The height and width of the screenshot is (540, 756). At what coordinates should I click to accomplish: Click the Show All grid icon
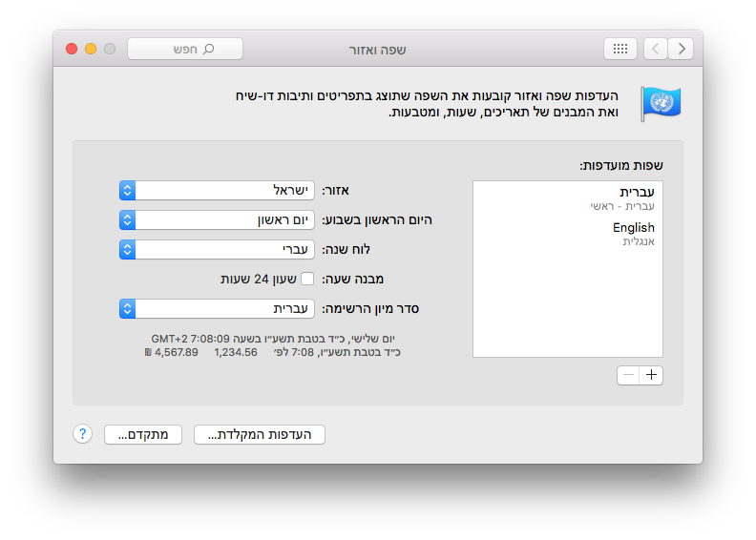pos(620,49)
